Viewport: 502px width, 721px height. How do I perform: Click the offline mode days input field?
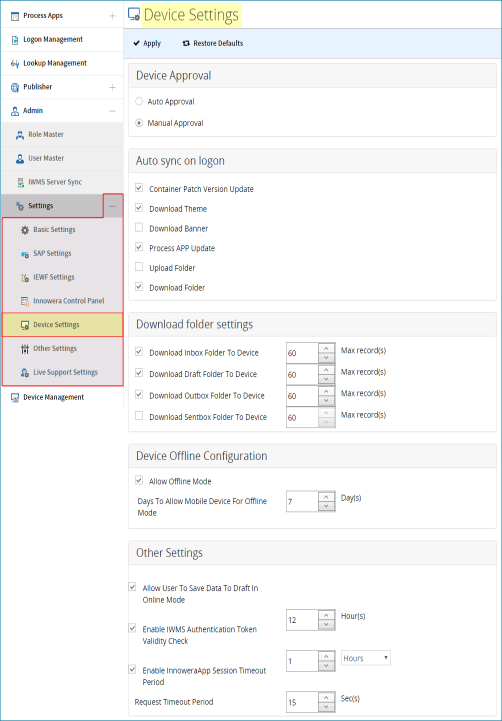tap(302, 501)
